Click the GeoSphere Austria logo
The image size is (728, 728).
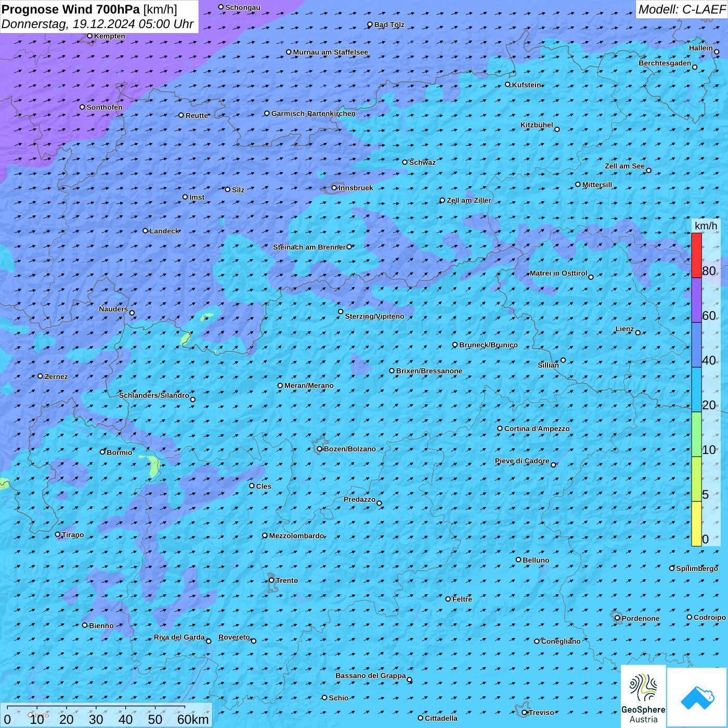click(643, 696)
